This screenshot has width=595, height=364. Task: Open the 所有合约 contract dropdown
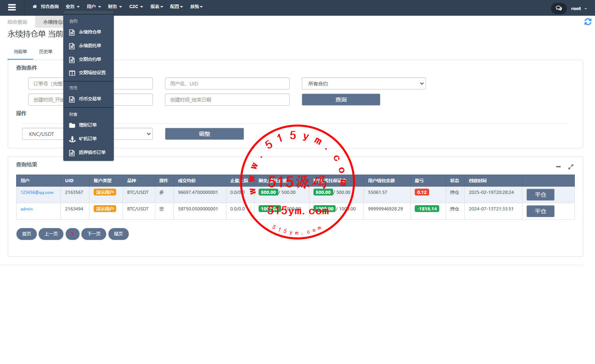(x=363, y=84)
